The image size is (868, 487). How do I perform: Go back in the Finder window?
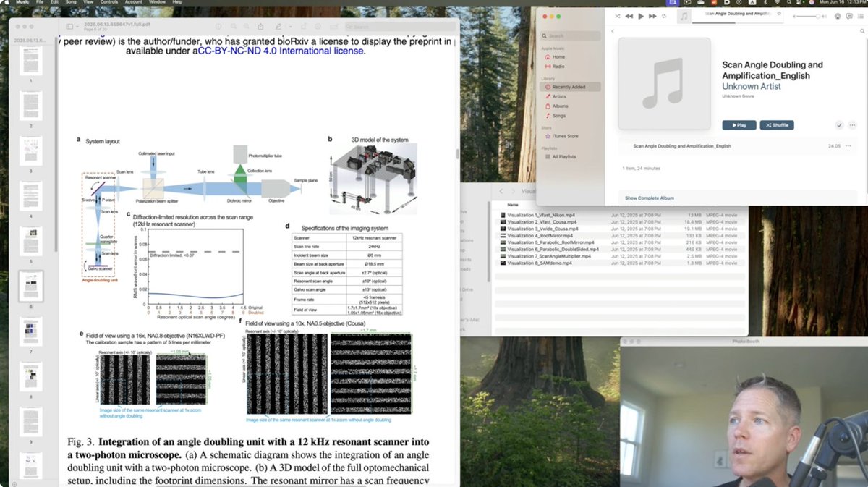click(x=502, y=192)
